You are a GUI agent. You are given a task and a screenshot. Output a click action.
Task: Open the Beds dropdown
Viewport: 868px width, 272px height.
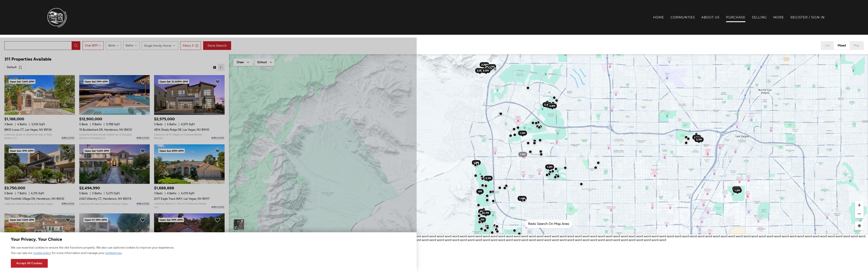point(113,46)
